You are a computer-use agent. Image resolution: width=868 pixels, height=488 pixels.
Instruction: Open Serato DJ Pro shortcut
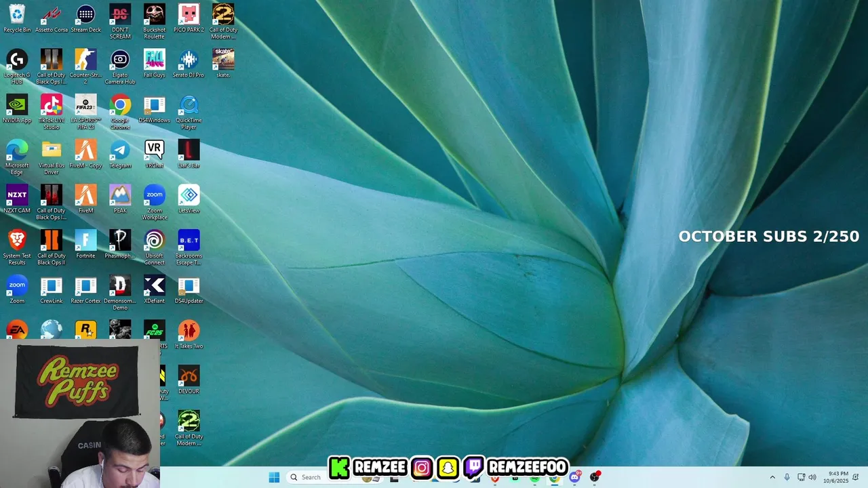pos(189,64)
